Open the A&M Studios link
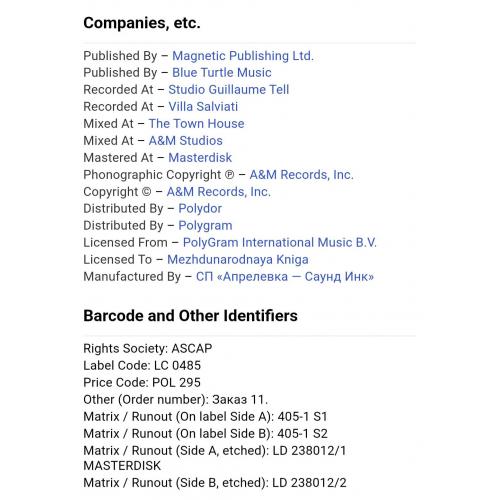 tap(186, 141)
